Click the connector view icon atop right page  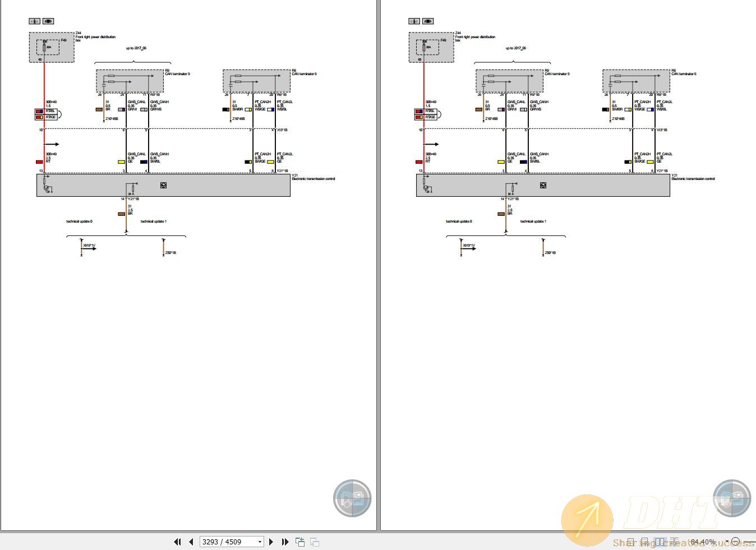coord(414,21)
